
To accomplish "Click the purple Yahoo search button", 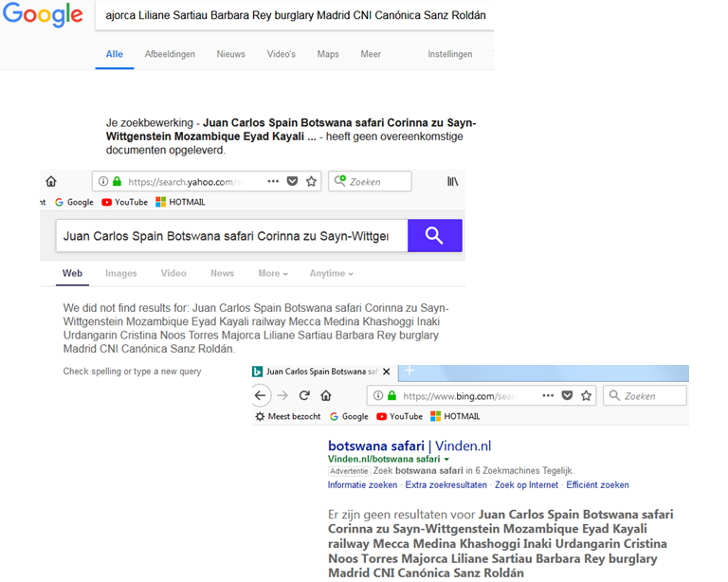I will 434,236.
